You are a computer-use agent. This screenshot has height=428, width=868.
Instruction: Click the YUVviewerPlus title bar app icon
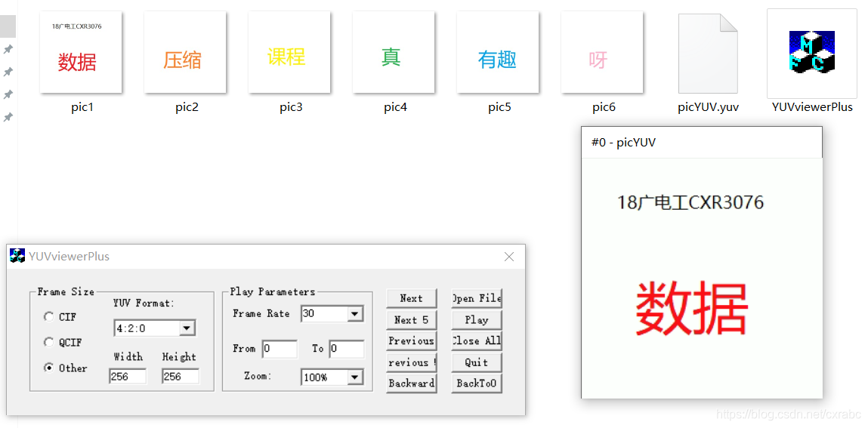pyautogui.click(x=17, y=256)
